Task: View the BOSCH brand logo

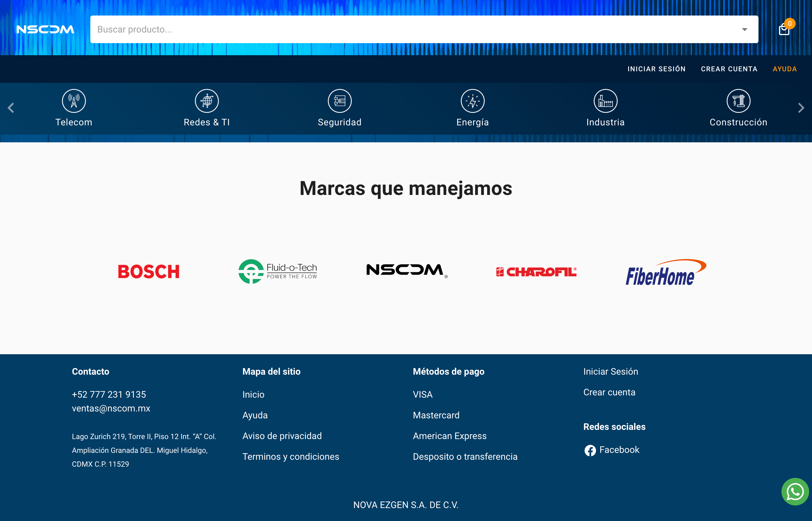Action: 148,272
